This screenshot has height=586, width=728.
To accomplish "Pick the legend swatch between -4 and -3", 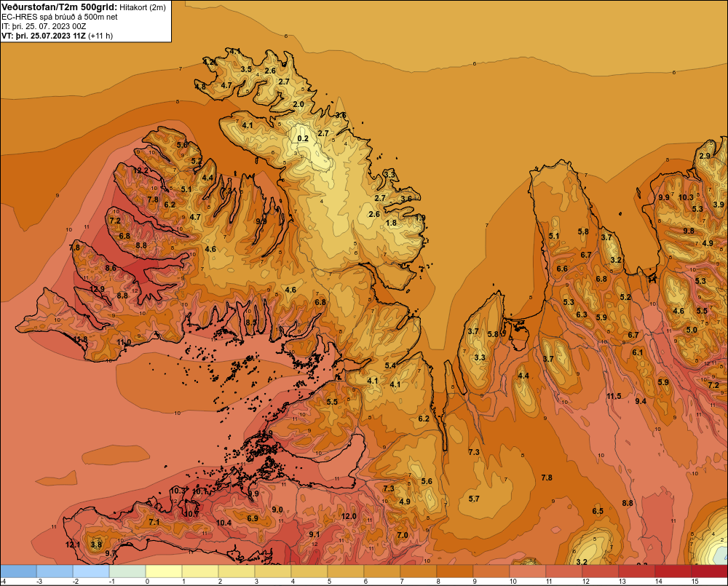I will point(19,571).
